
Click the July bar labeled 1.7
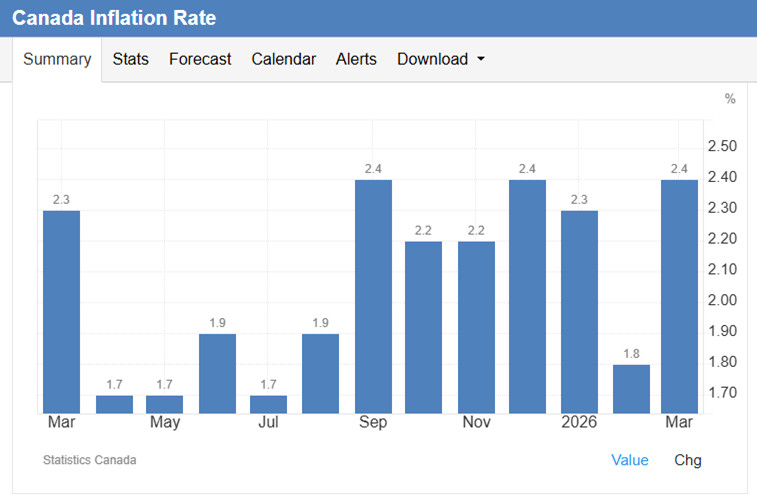click(x=268, y=405)
